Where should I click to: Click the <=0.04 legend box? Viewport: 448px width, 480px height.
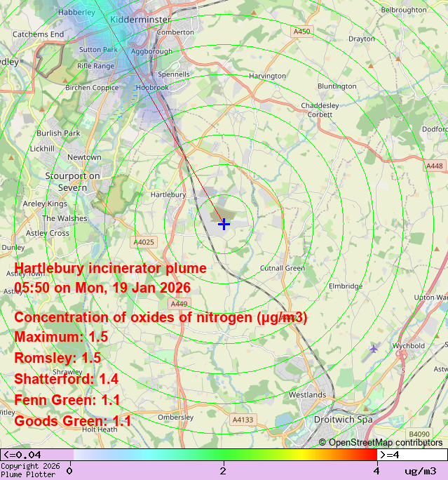[35, 455]
